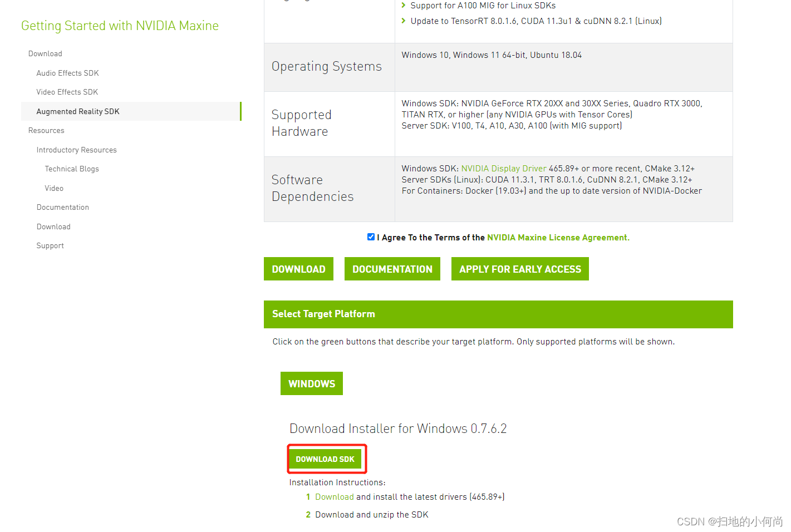The image size is (791, 532).
Task: Go to Video Effects SDK in sidebar
Action: 67,92
